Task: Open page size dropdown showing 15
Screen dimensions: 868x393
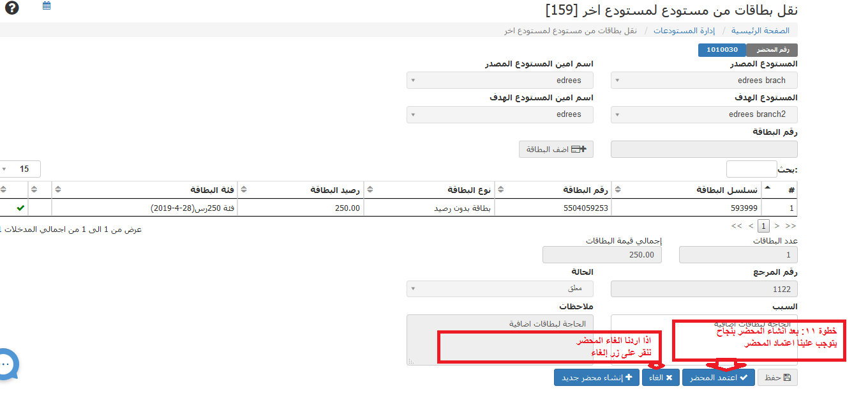Action: (19, 169)
